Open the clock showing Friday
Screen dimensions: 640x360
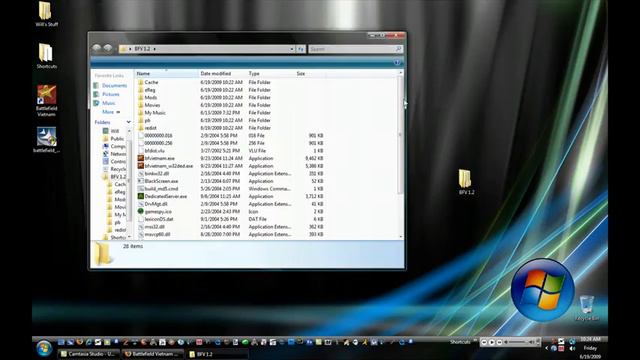(590, 348)
